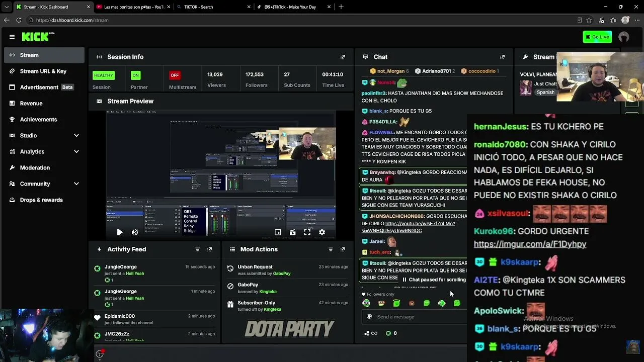Screen dimensions: 644x362
Task: Toggle mute on the stream preview
Action: pos(135,232)
